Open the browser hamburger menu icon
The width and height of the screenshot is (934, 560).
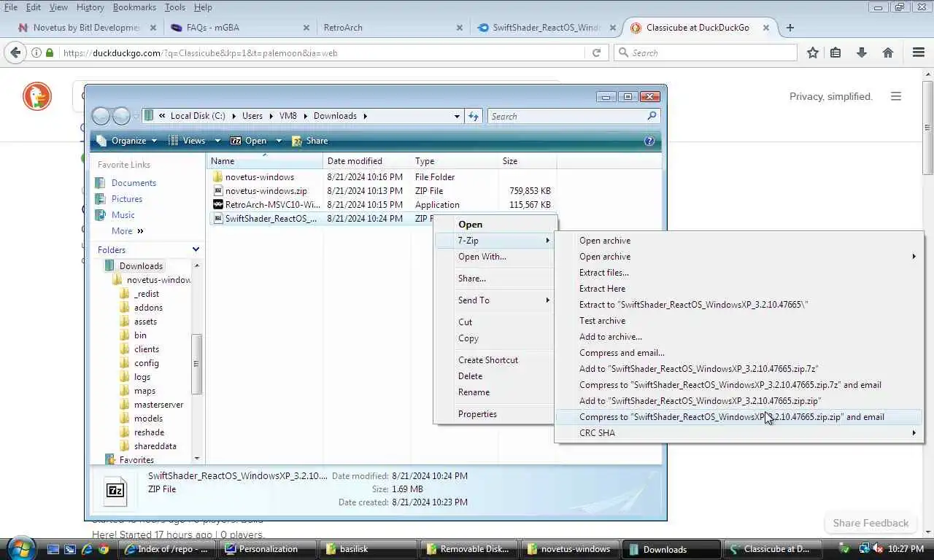tap(919, 52)
